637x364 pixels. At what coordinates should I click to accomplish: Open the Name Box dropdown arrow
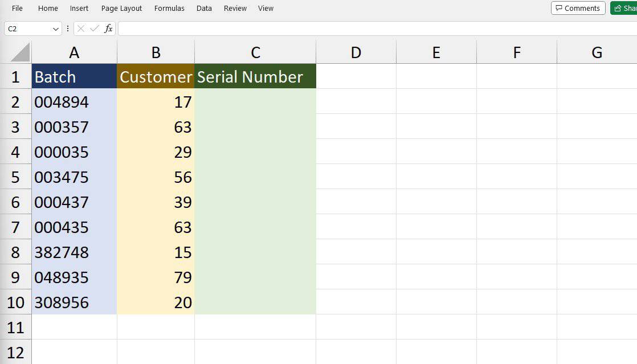55,28
